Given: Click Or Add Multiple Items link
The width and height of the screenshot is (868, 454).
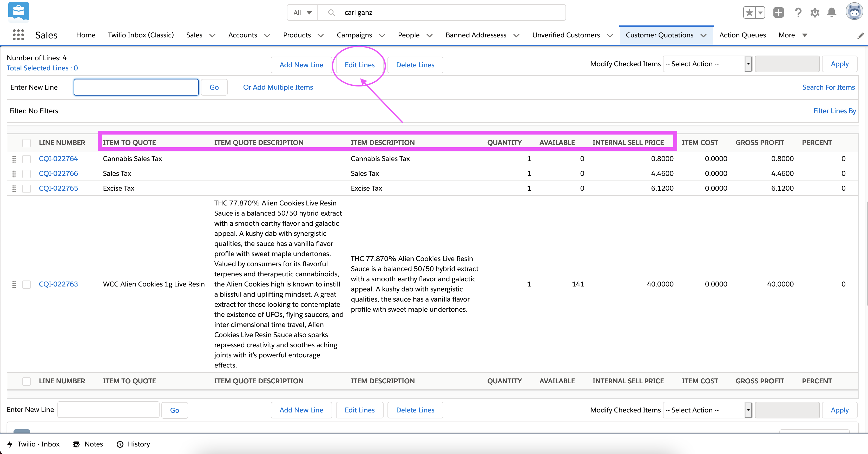Looking at the screenshot, I should (278, 87).
